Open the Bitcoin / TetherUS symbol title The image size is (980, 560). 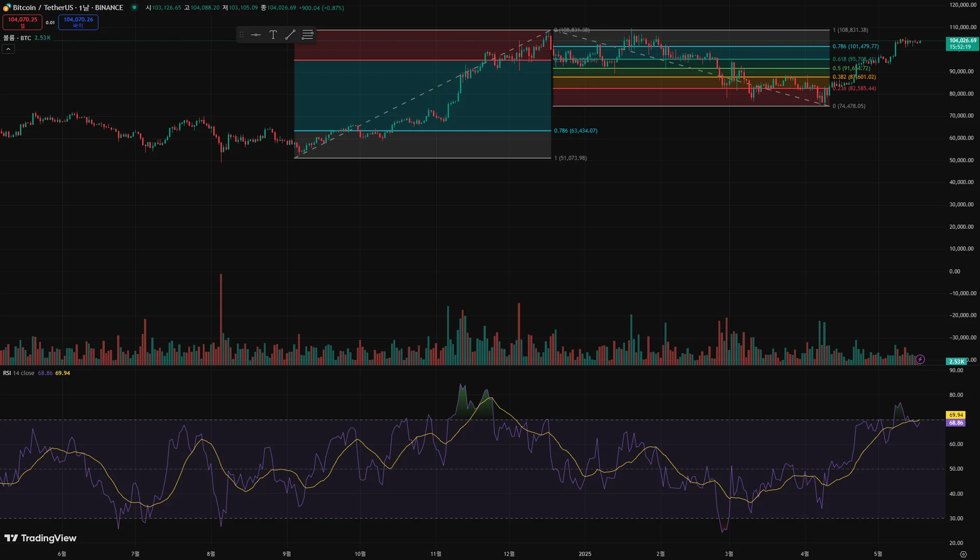point(68,8)
